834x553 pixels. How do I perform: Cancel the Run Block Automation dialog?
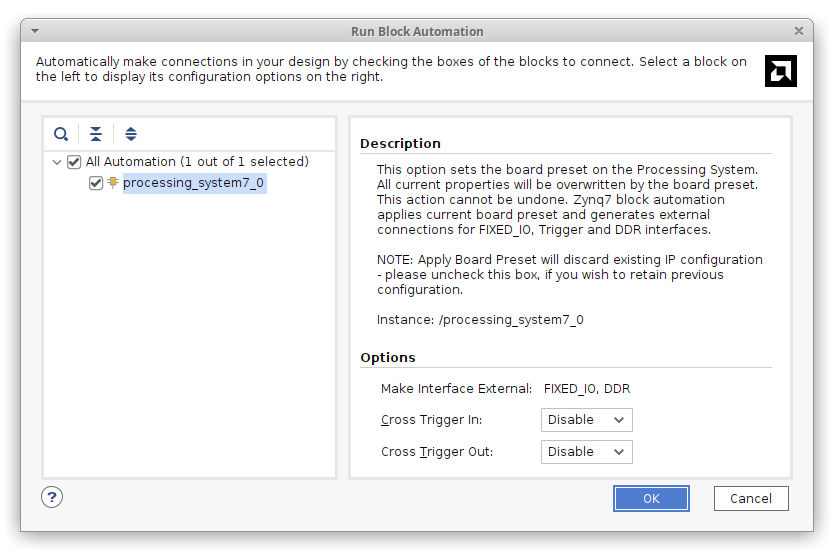[x=750, y=498]
